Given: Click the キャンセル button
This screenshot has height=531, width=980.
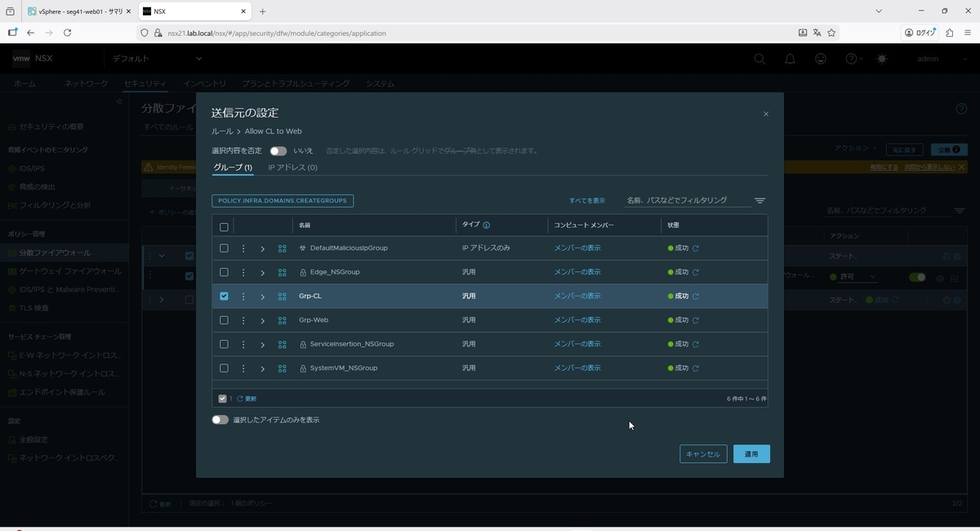Looking at the screenshot, I should pyautogui.click(x=703, y=454).
